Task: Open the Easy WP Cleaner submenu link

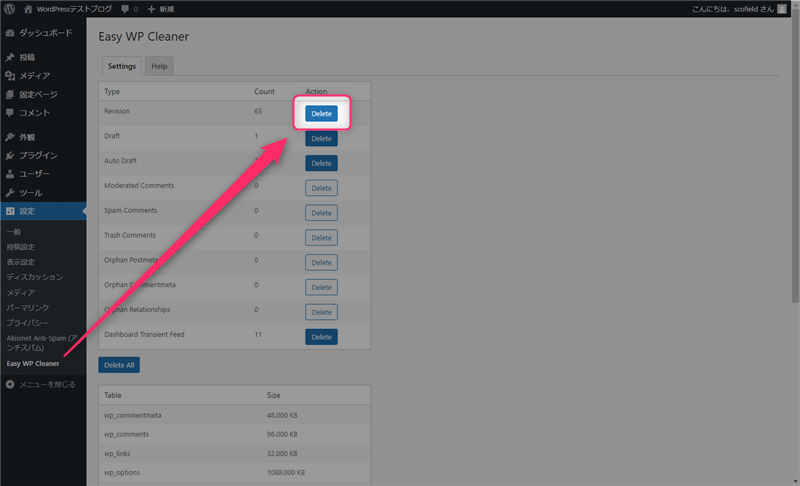Action: (33, 364)
